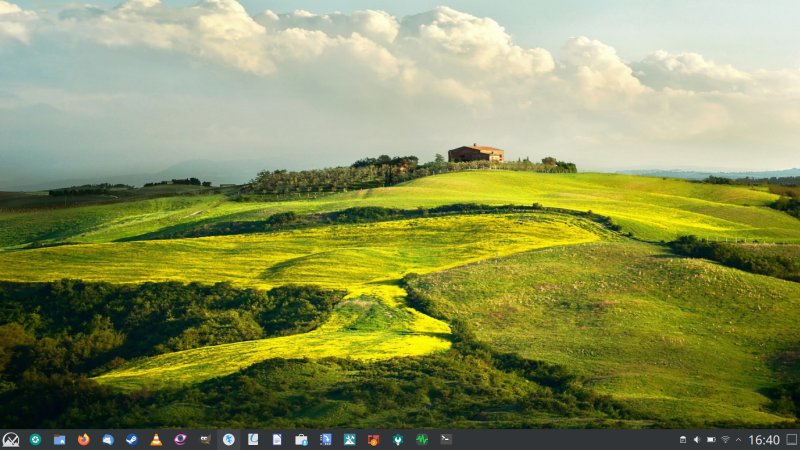This screenshot has height=450, width=800.
Task: Check the battery status tray icon
Action: point(711,440)
